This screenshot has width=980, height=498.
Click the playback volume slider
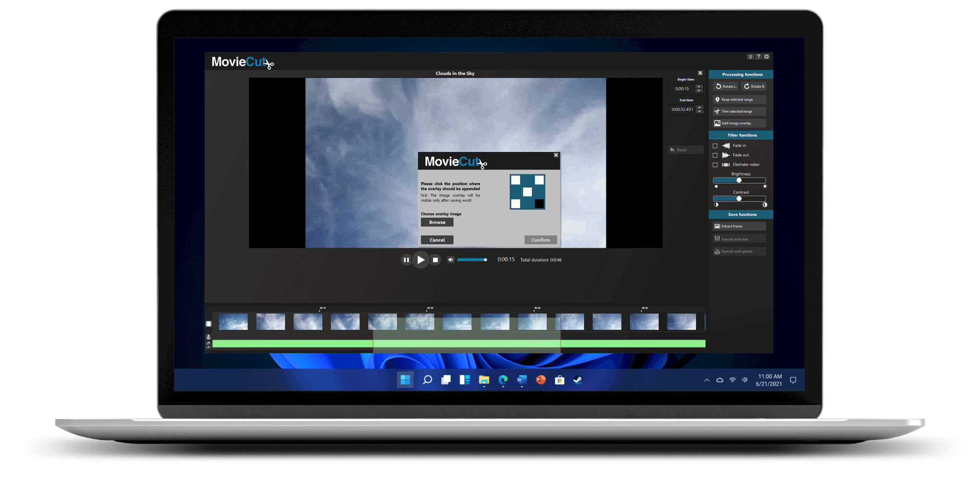tap(472, 260)
